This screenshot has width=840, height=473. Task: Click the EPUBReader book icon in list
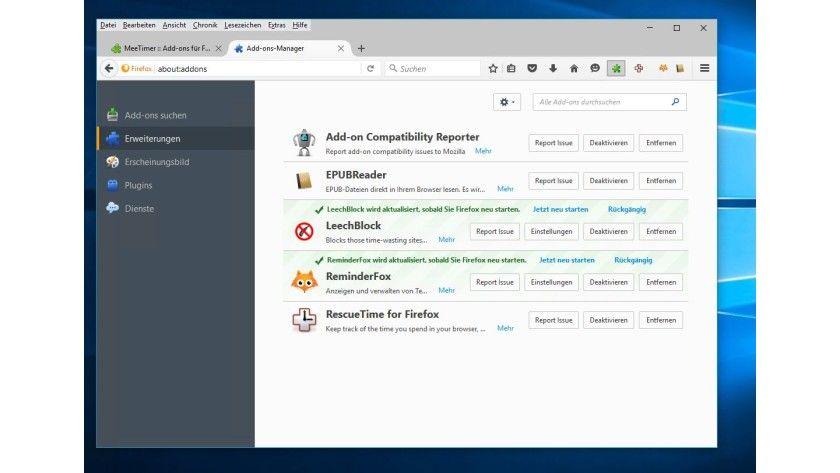[x=304, y=181]
